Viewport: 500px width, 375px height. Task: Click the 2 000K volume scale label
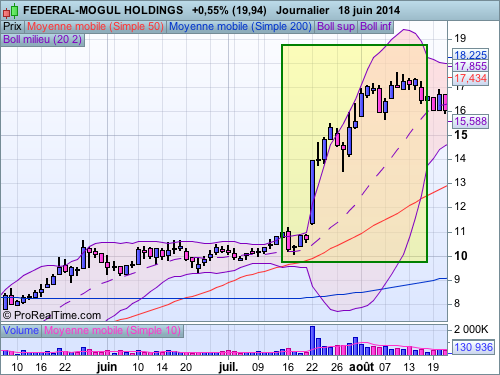pos(471,330)
